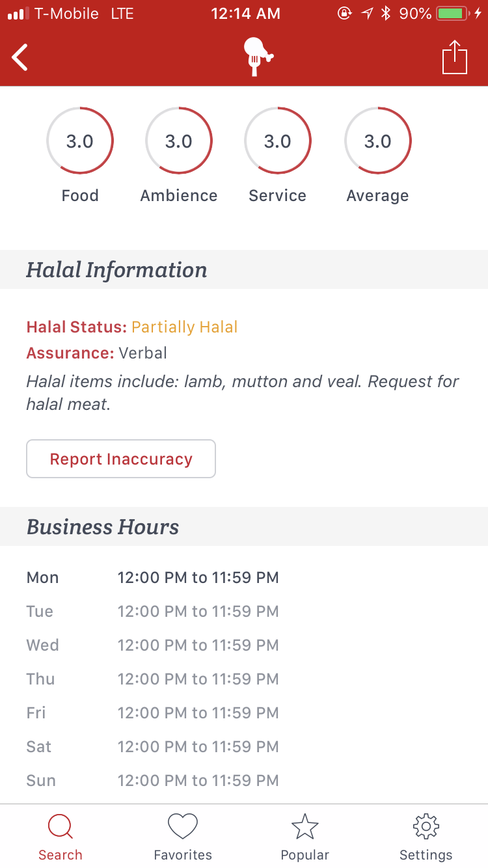This screenshot has width=488, height=868.
Task: Tap the Average rating circle
Action: coord(378,141)
